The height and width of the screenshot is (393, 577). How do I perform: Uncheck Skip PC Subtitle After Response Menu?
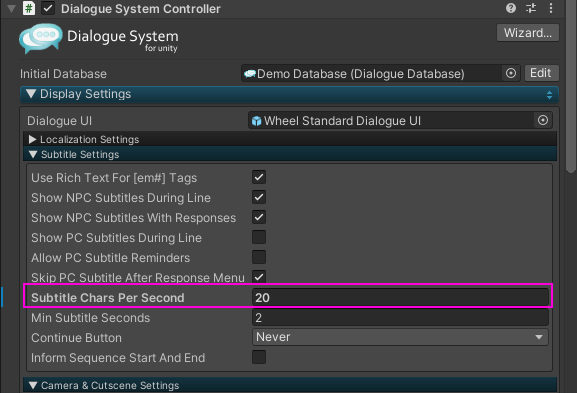click(259, 277)
